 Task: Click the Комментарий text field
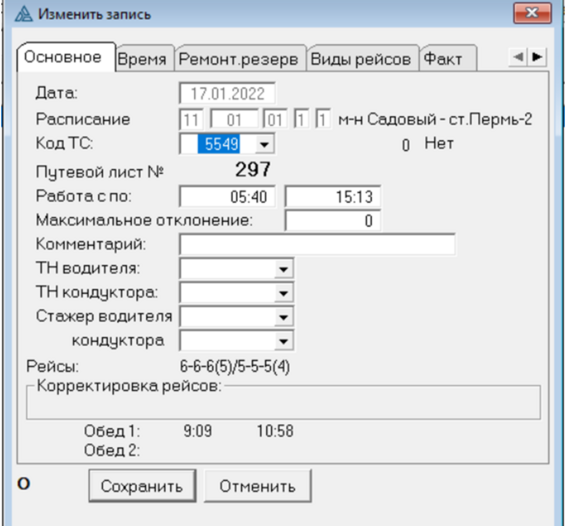click(x=317, y=245)
